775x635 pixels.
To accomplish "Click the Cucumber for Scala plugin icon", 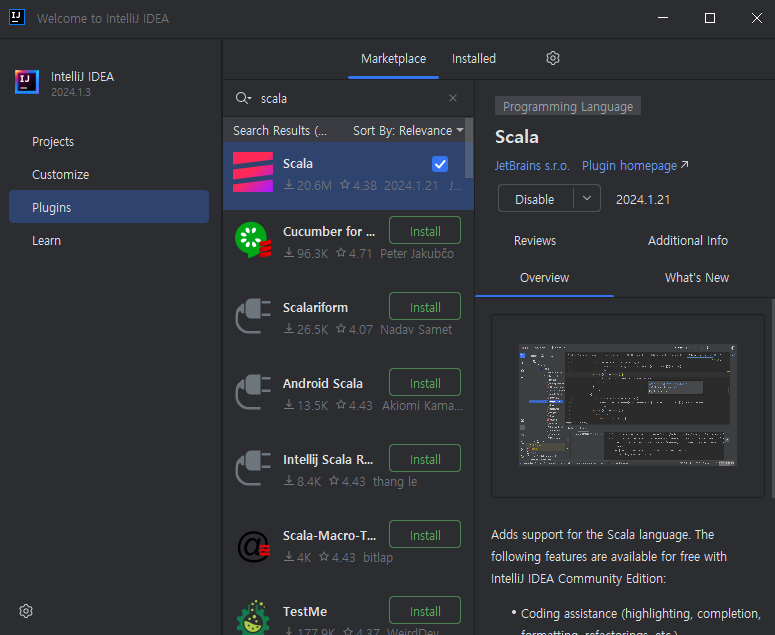I will [253, 240].
